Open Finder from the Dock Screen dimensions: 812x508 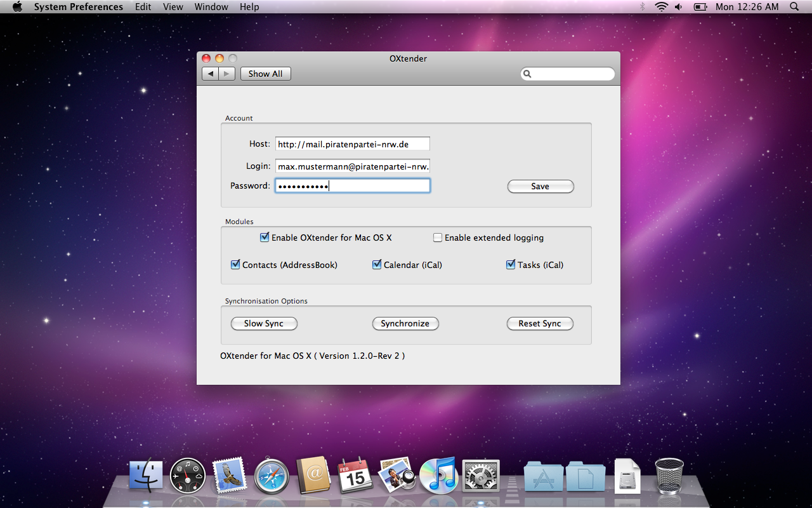click(146, 476)
